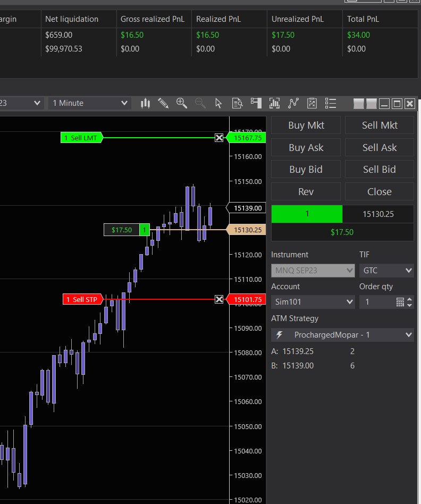Click the red 15101.75 price marker
The image size is (421, 504).
tap(247, 299)
